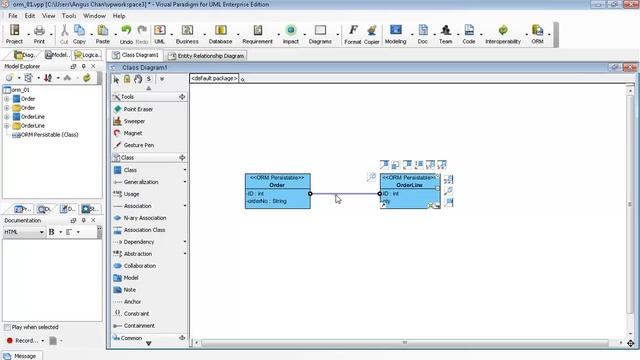Viewport: 640px width, 360px height.
Task: Switch to Entity Relationship Diagram tab
Action: click(x=206, y=56)
